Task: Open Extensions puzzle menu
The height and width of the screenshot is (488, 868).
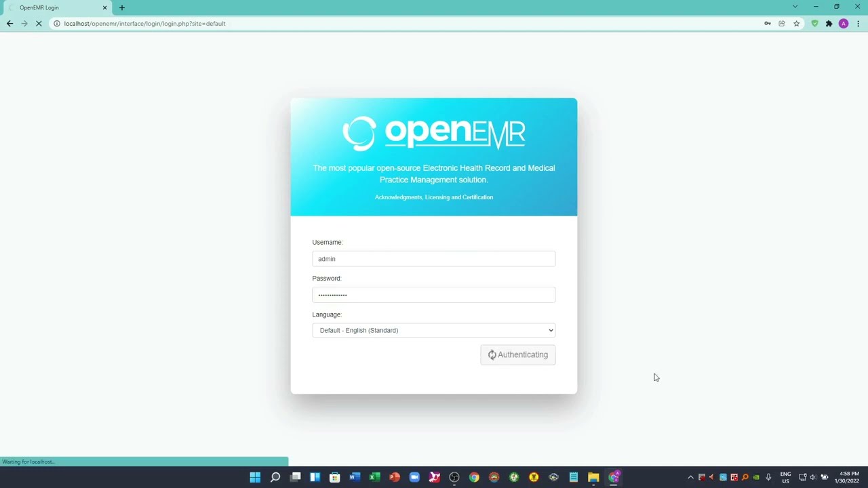Action: pos(829,24)
